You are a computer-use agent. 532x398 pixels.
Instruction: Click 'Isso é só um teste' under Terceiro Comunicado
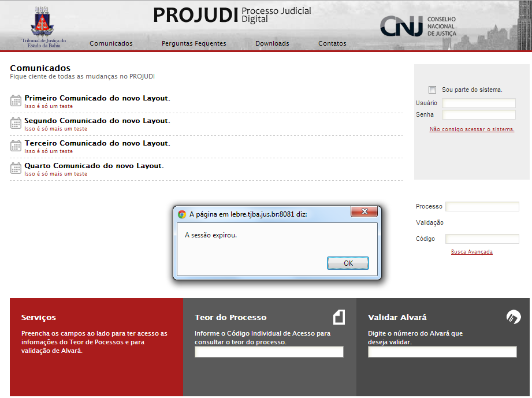click(49, 151)
